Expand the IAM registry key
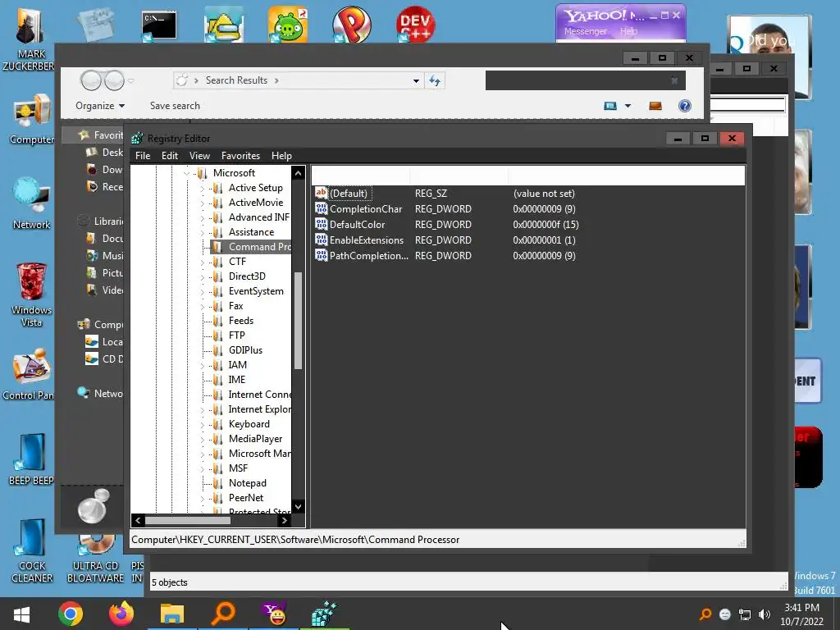The width and height of the screenshot is (840, 630). pyautogui.click(x=202, y=365)
